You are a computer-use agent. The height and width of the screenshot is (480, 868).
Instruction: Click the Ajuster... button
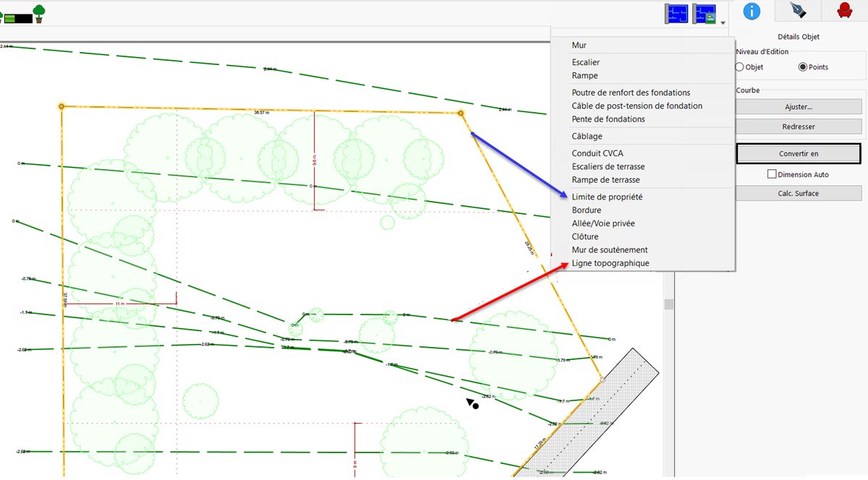pyautogui.click(x=799, y=106)
